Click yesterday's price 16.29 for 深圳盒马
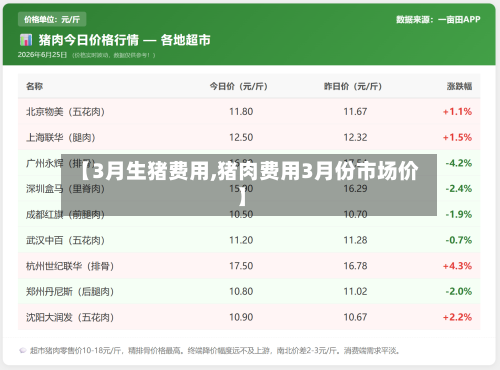The image size is (500, 370). 355,189
